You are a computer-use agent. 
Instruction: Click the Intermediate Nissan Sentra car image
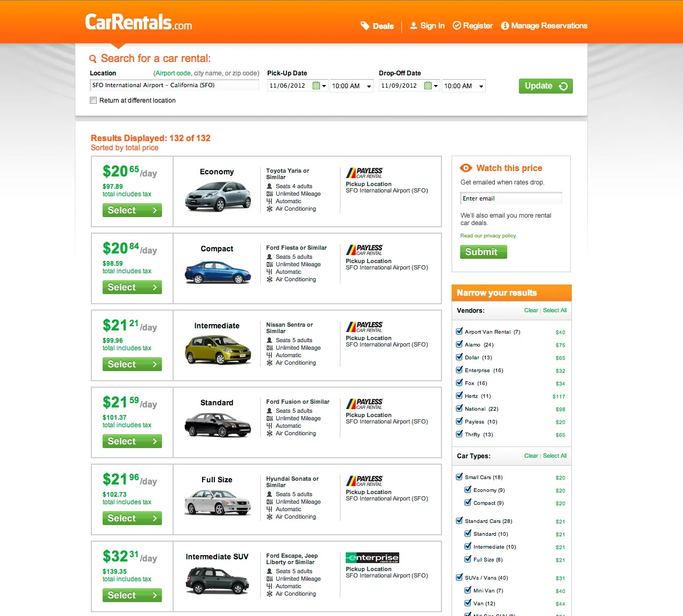point(218,350)
